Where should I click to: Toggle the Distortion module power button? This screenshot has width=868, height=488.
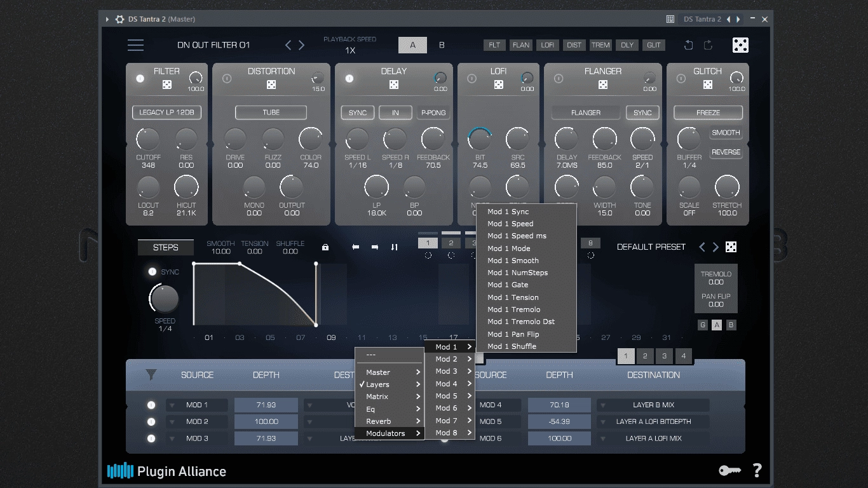click(227, 79)
